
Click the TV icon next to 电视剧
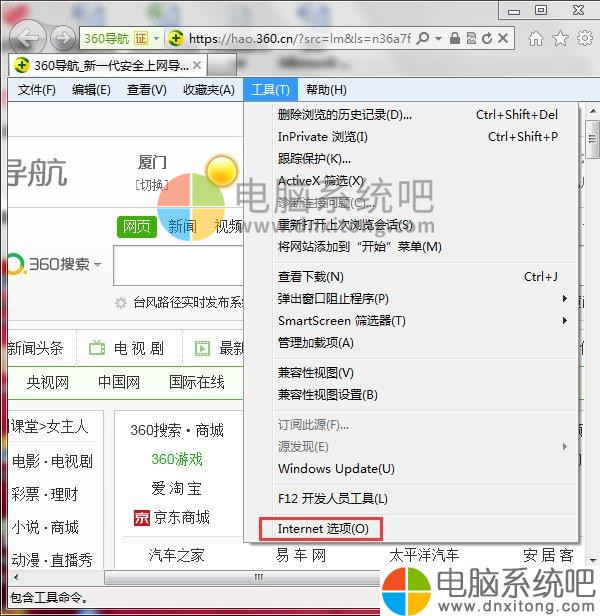coord(97,348)
